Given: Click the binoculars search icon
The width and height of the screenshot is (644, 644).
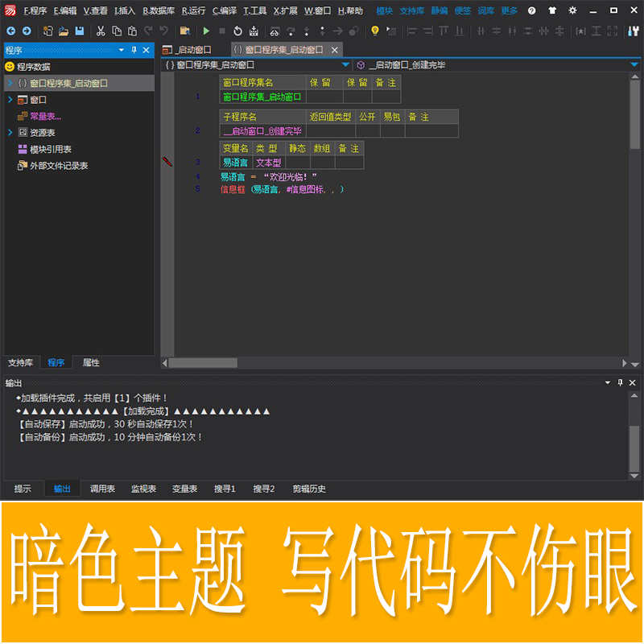Looking at the screenshot, I should (x=275, y=31).
